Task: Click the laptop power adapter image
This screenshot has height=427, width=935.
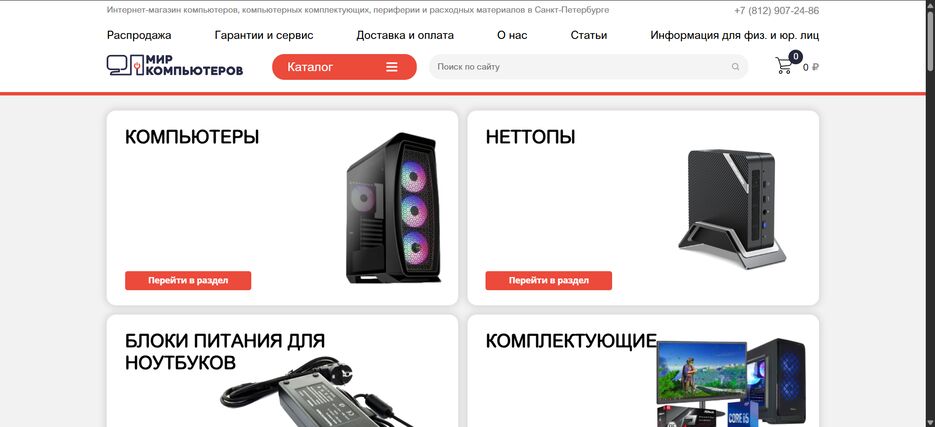Action: [316, 392]
